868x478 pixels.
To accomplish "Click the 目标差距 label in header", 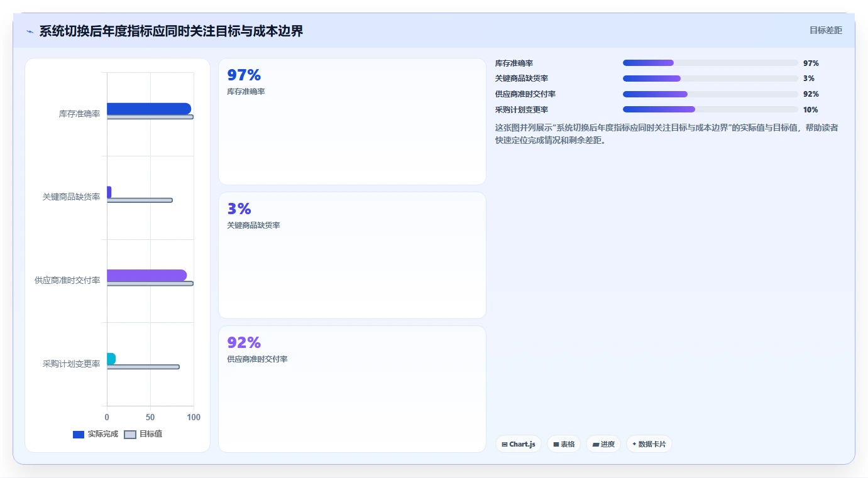I will 825,30.
